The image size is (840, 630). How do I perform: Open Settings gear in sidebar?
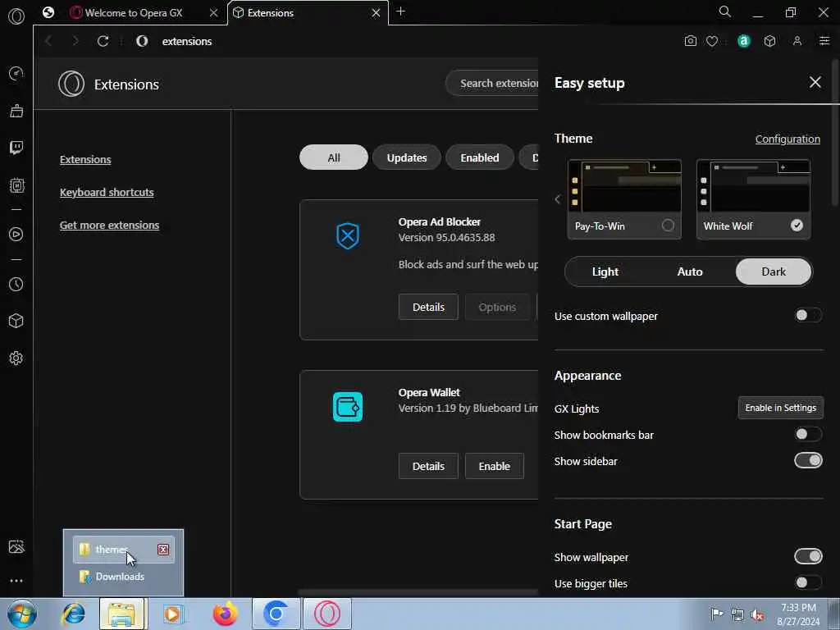coord(16,358)
